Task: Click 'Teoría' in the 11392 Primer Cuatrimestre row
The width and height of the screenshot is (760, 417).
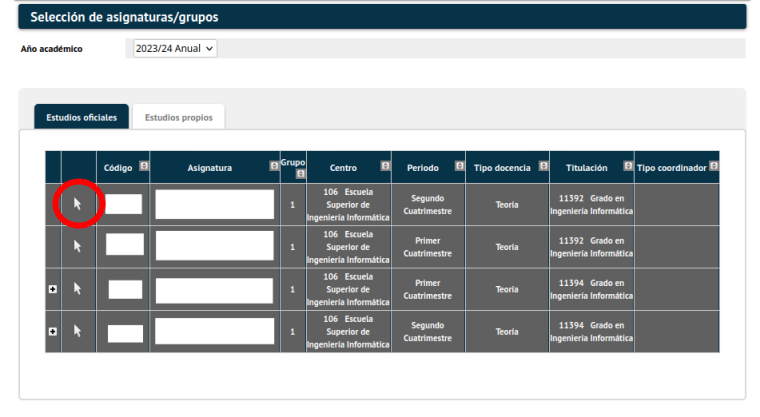Action: tap(507, 247)
